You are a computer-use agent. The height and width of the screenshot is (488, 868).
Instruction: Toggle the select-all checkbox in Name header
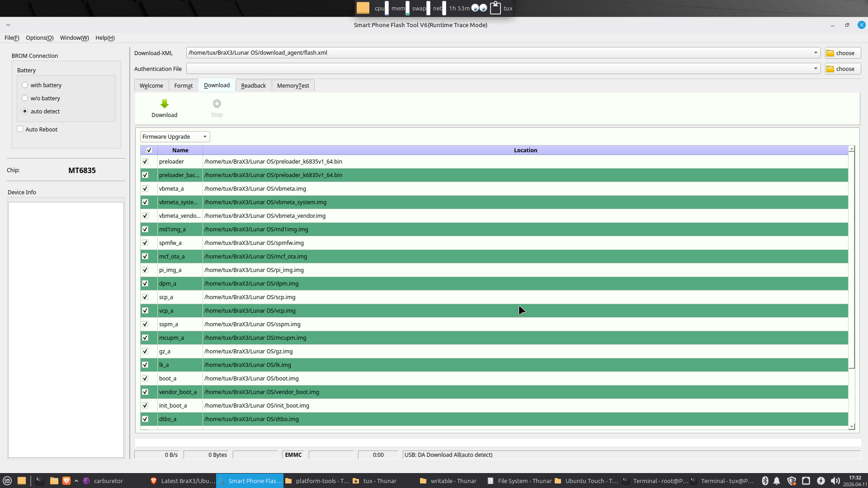[149, 150]
